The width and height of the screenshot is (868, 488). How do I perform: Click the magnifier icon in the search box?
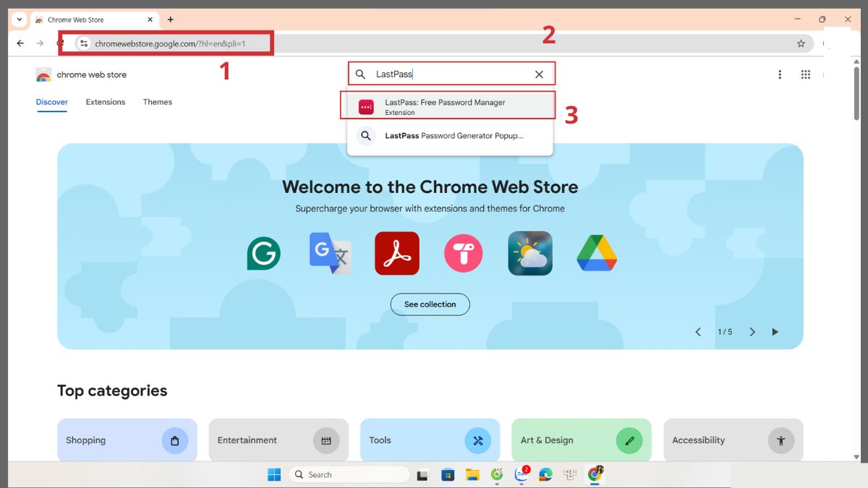[360, 74]
